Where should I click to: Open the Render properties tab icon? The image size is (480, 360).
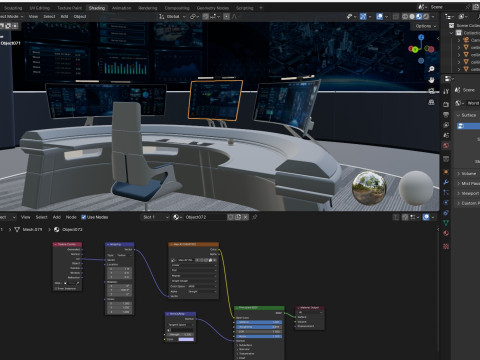[x=446, y=104]
